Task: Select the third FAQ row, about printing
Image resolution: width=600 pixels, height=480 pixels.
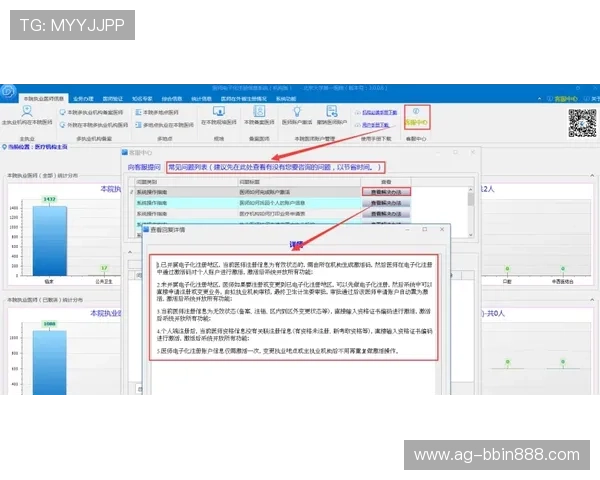Action: click(x=247, y=214)
